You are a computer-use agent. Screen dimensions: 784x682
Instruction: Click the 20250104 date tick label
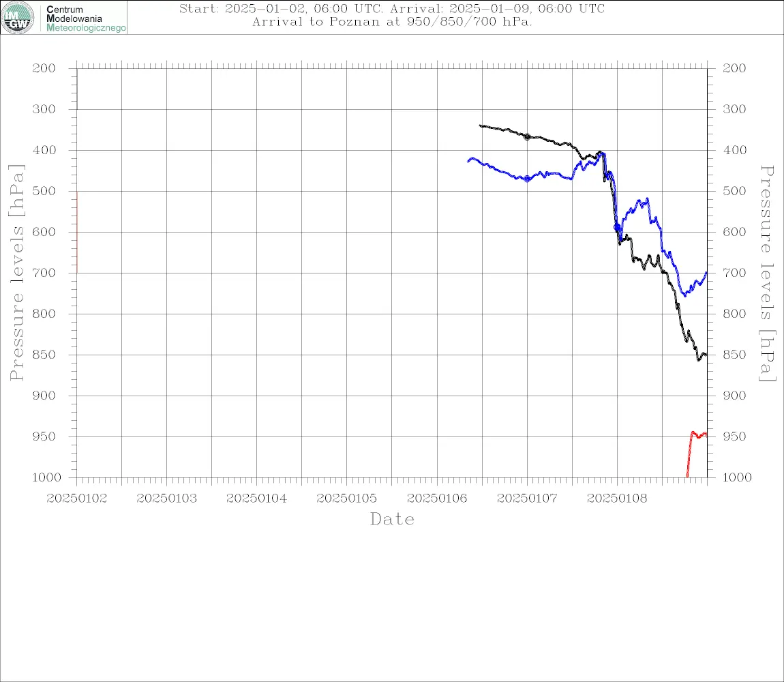(256, 499)
